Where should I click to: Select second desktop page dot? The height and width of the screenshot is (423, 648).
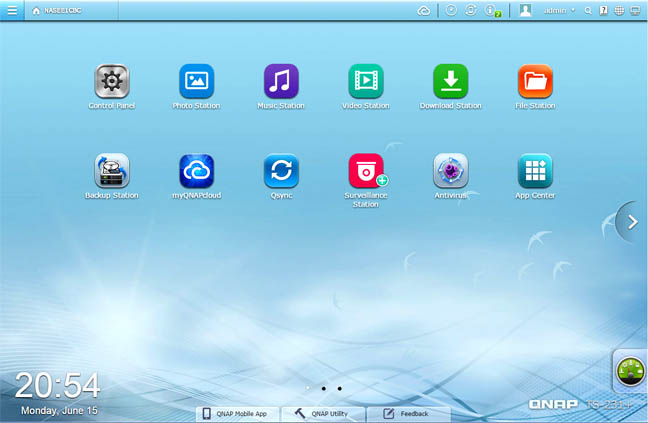[324, 388]
